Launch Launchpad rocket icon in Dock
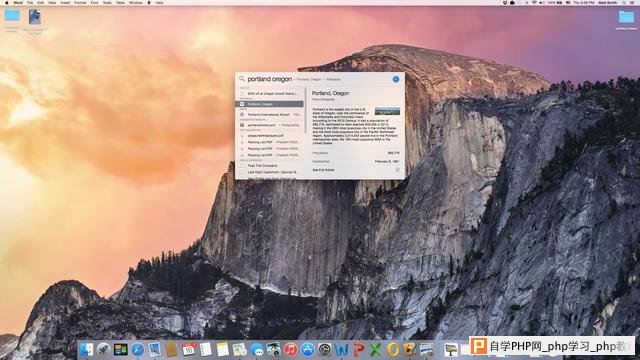This screenshot has width=640, height=360. pyautogui.click(x=103, y=349)
